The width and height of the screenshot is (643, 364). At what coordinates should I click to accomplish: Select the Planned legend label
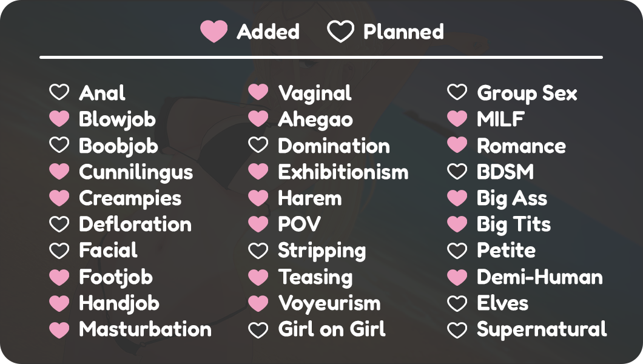point(403,32)
